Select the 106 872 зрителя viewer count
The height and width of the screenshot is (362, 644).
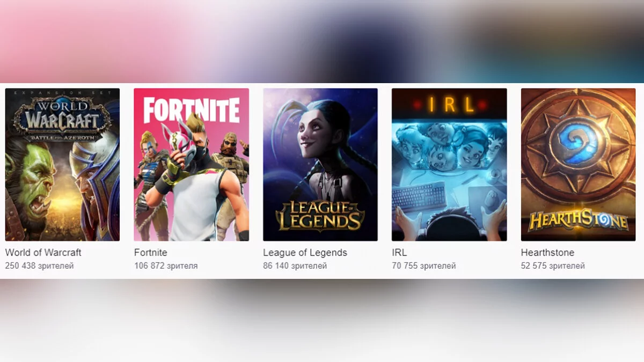coord(166,266)
